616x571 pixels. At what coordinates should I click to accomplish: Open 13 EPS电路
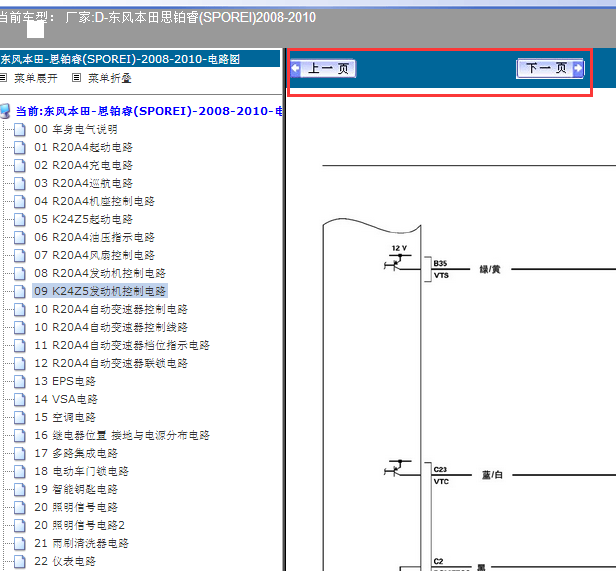pyautogui.click(x=65, y=382)
